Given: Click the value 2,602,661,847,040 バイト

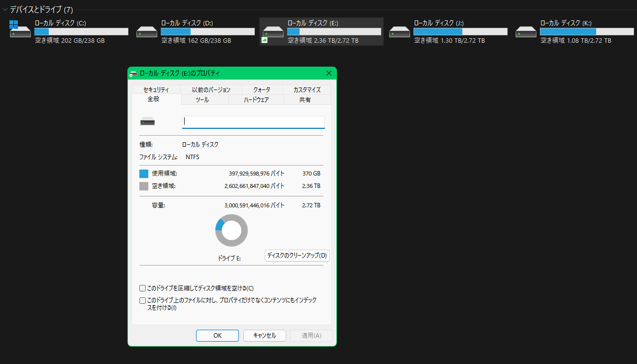Looking at the screenshot, I should [x=255, y=186].
